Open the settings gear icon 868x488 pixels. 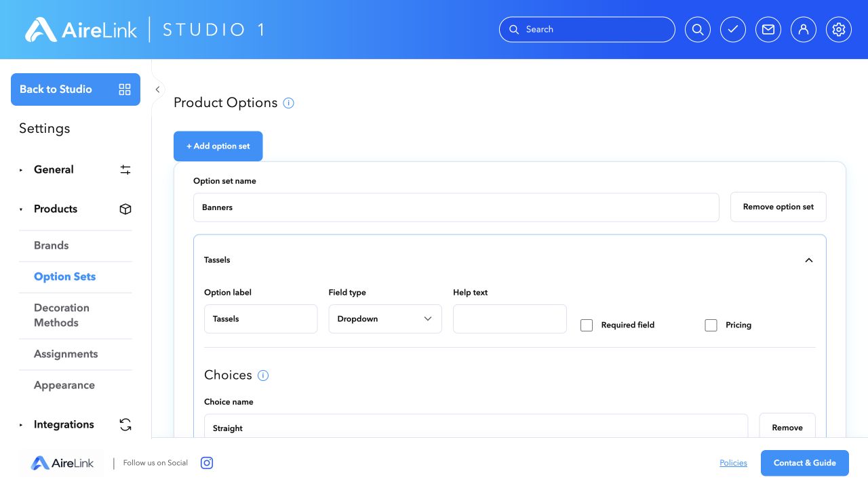[x=838, y=30]
